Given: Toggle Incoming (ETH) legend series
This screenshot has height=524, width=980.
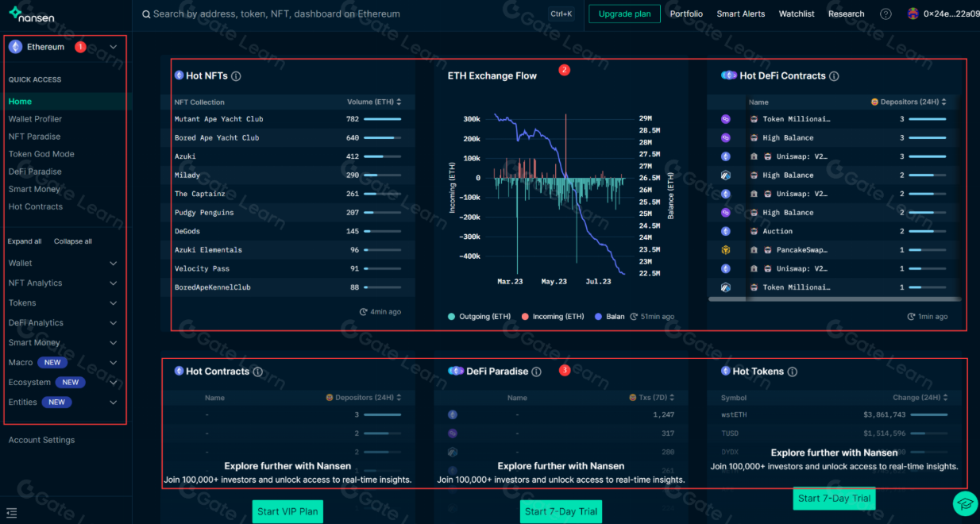Looking at the screenshot, I should click(553, 317).
